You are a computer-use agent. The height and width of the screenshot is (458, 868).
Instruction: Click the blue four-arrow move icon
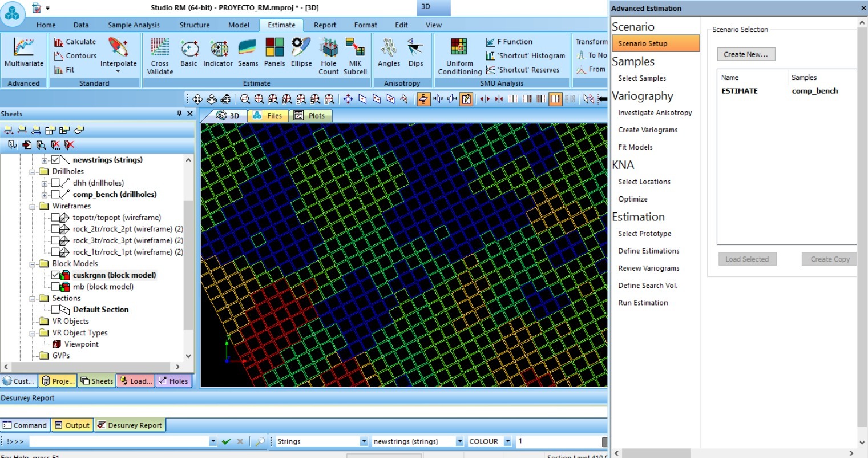(x=348, y=99)
